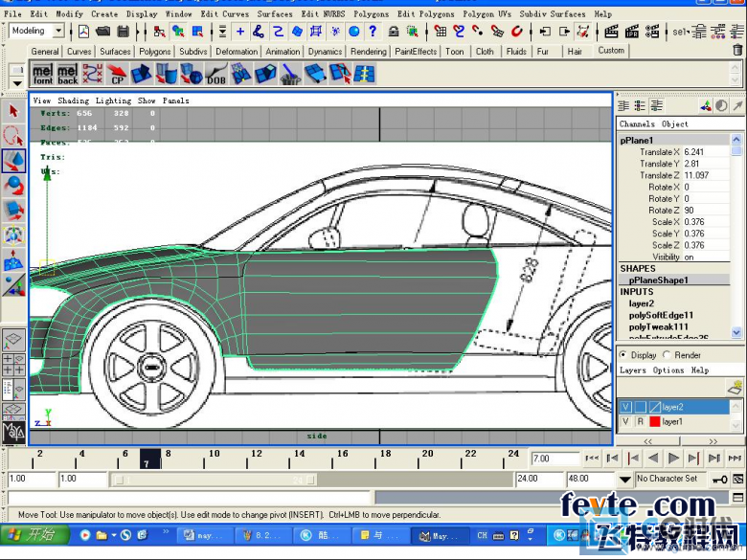747x560 pixels.
Task: Click the play forward button
Action: coord(673,459)
